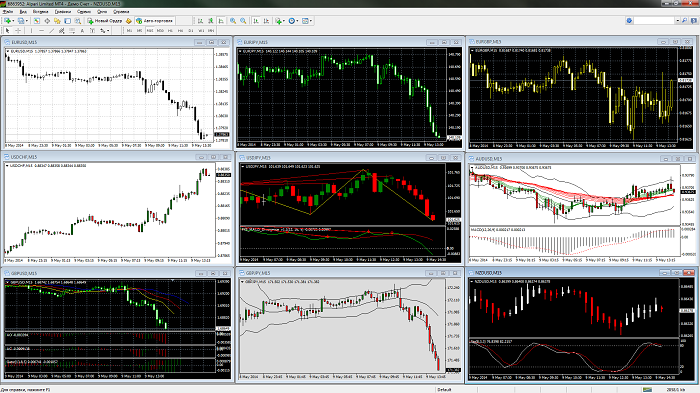Open the Графики menu
This screenshot has height=393, width=700.
62,12
